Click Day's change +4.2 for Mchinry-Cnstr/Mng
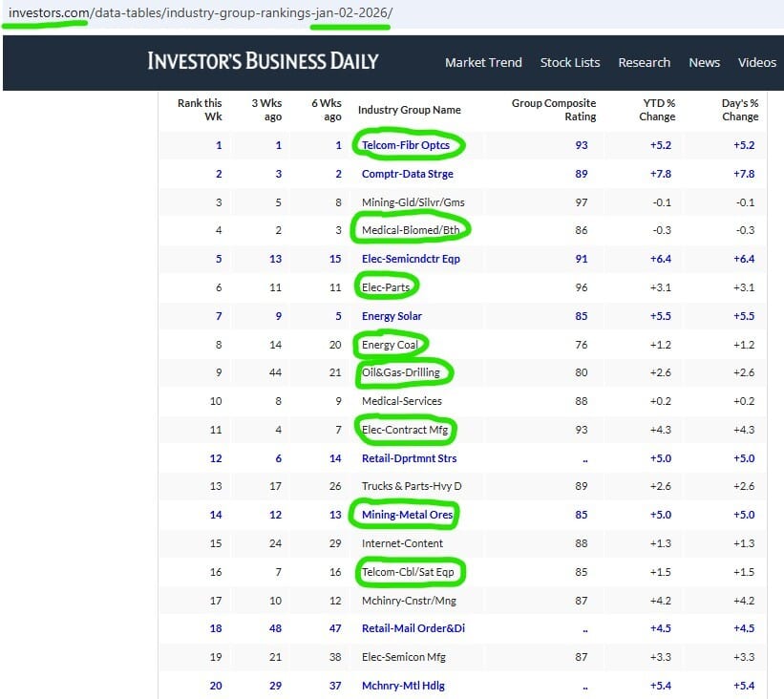 (x=744, y=601)
